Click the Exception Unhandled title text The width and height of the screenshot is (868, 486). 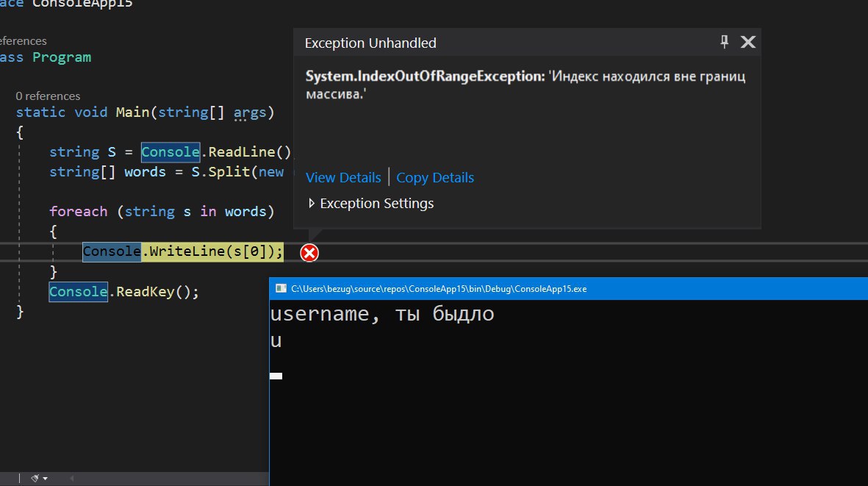[x=370, y=43]
